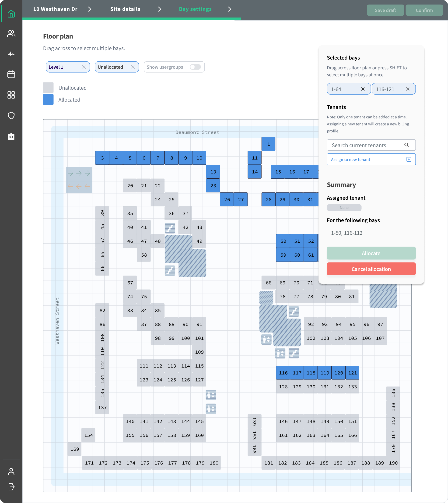Click the orange exit arrows on the floor plan
This screenshot has height=503, width=448.
point(79,187)
